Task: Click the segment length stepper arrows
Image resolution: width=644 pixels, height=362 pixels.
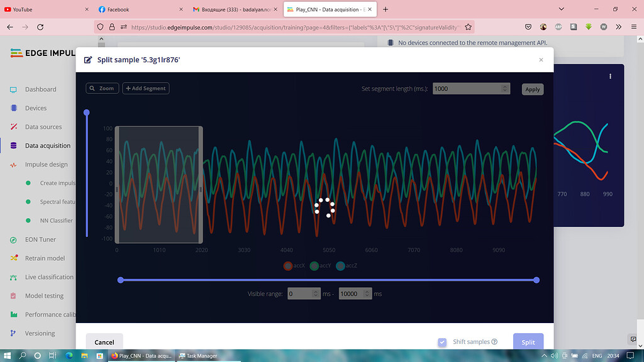Action: tap(504, 89)
